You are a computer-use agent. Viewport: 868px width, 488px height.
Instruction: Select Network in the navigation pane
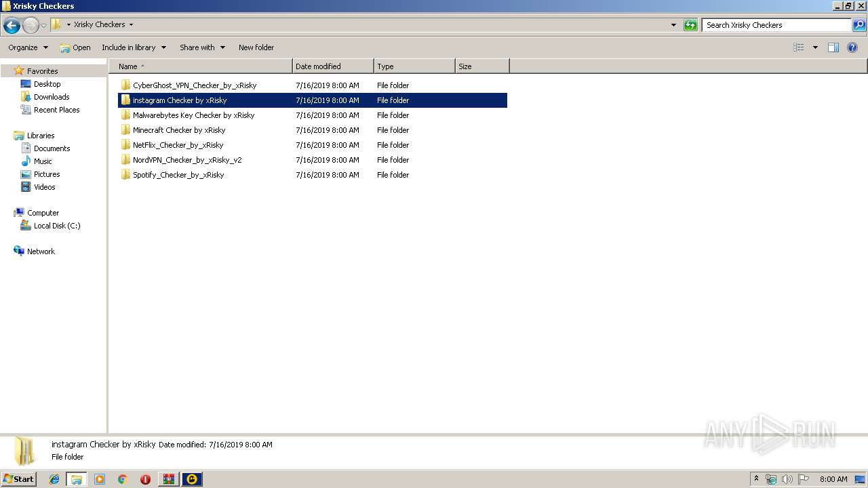point(41,251)
